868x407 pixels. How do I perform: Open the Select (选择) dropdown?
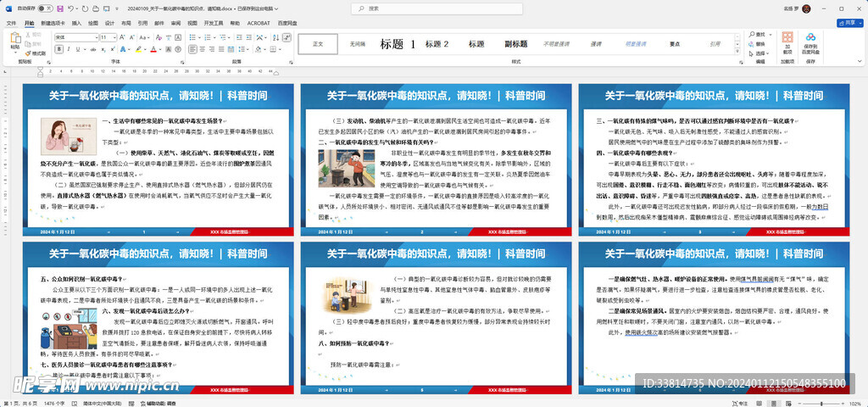(x=759, y=53)
